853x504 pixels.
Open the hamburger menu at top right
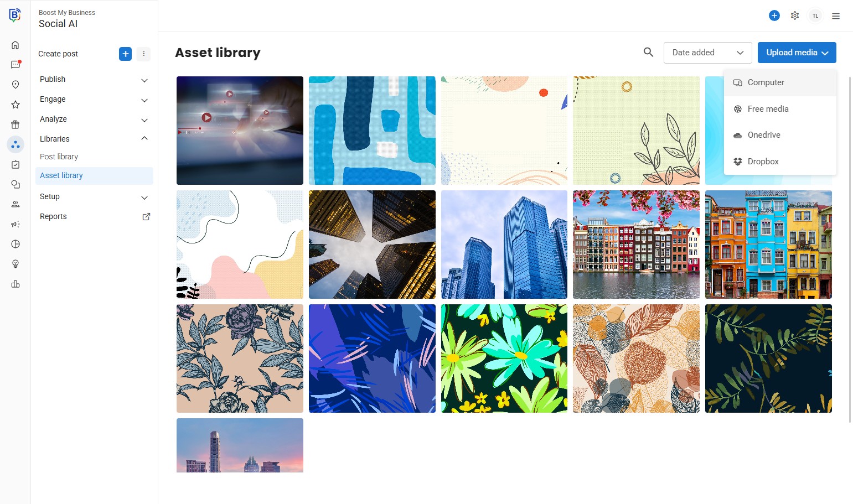[836, 16]
